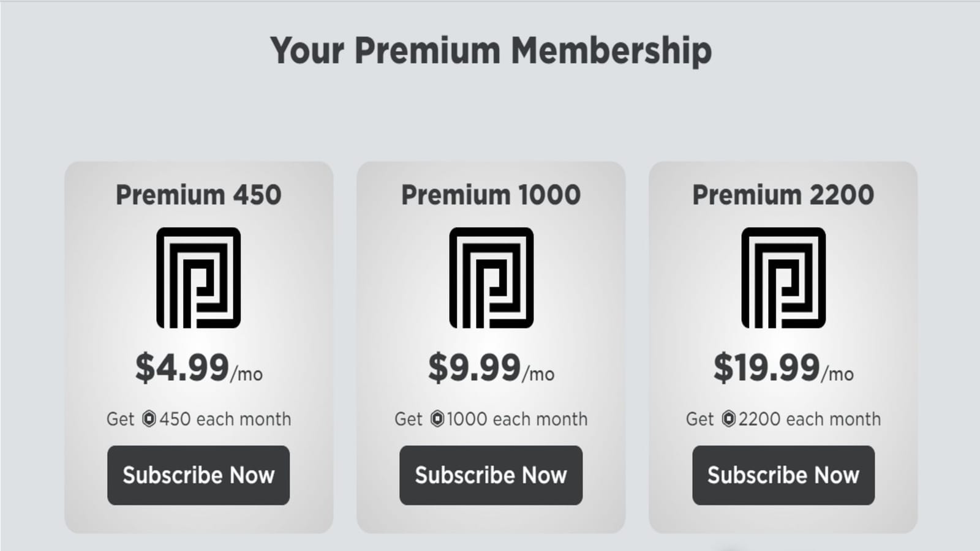Click the Premium 450 plan title
980x551 pixels.
click(x=198, y=195)
